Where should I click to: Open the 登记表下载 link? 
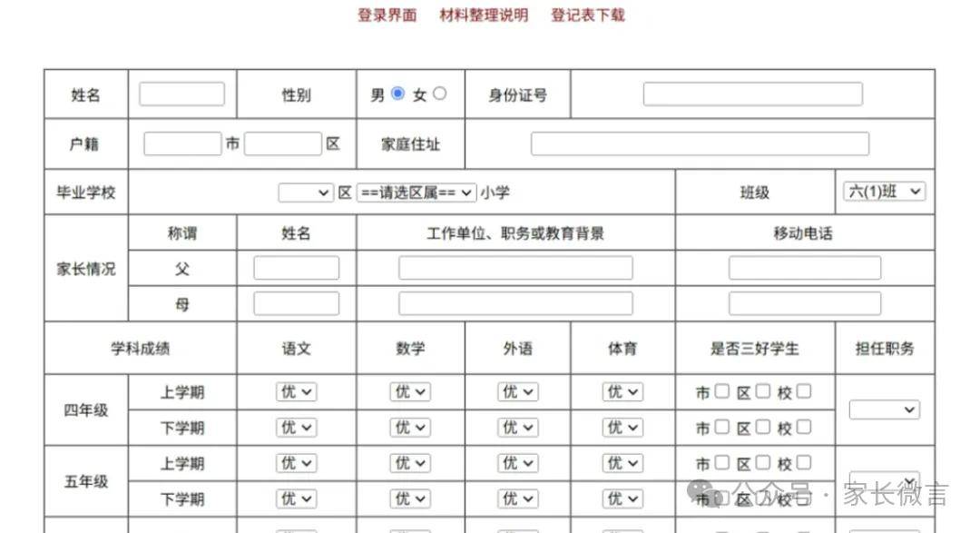pyautogui.click(x=588, y=15)
